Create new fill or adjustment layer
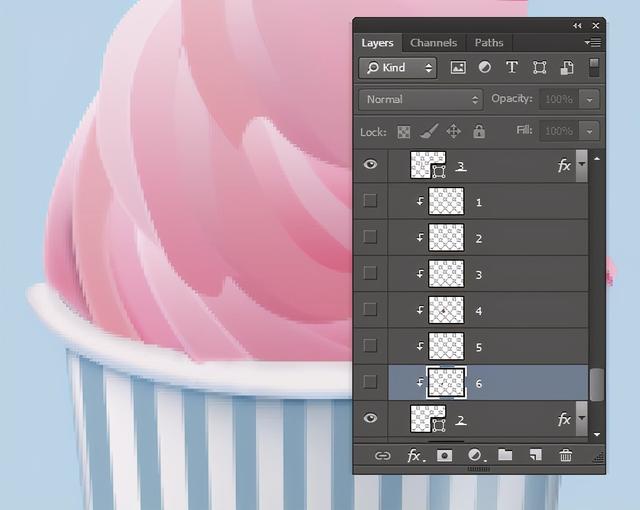640x510 pixels. pyautogui.click(x=476, y=455)
